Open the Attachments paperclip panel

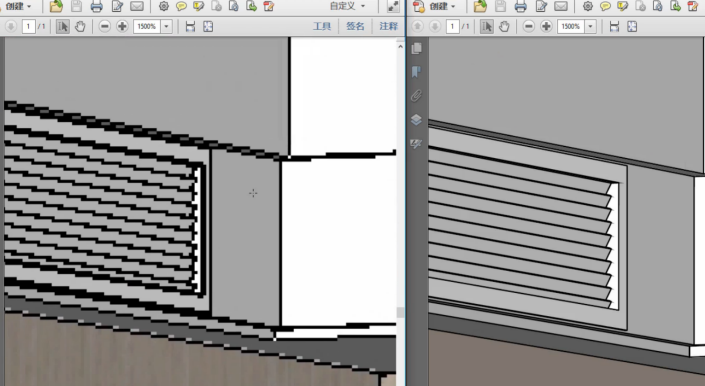point(416,96)
